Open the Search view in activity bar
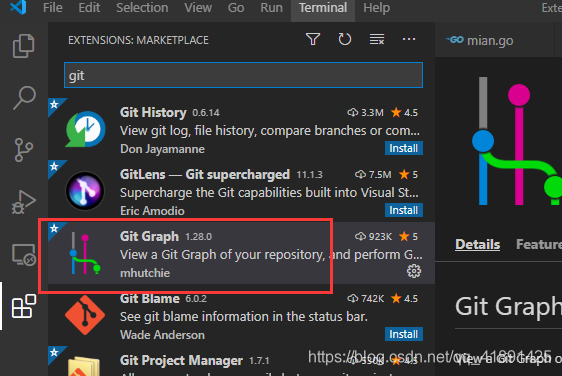Viewport: 562px width, 376px height. click(24, 97)
